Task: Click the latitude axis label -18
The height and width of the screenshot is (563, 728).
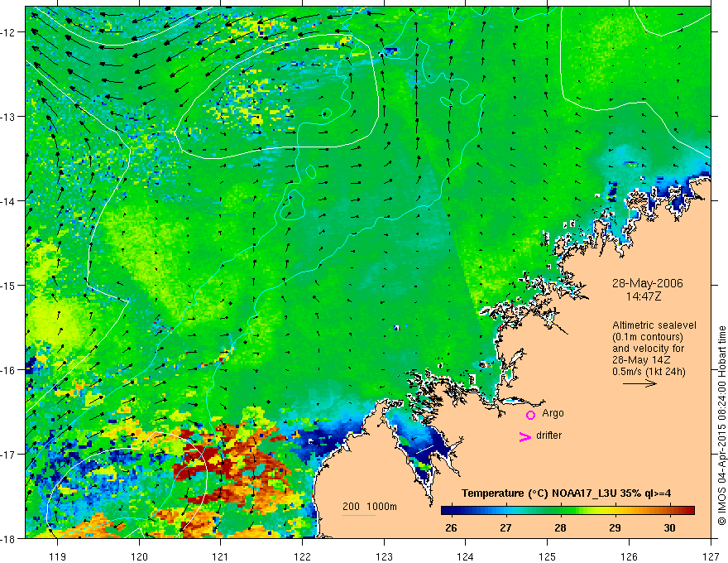Action: pos(9,538)
